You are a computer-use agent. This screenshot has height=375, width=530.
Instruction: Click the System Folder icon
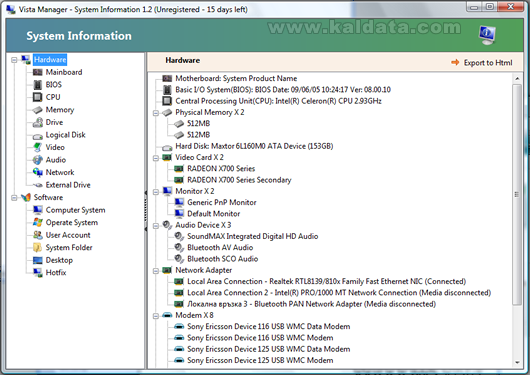point(38,248)
